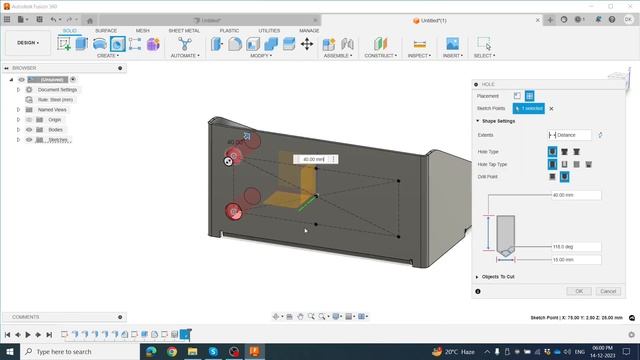640x360 pixels.
Task: Click Flip direction button beside Extents
Action: (600, 135)
